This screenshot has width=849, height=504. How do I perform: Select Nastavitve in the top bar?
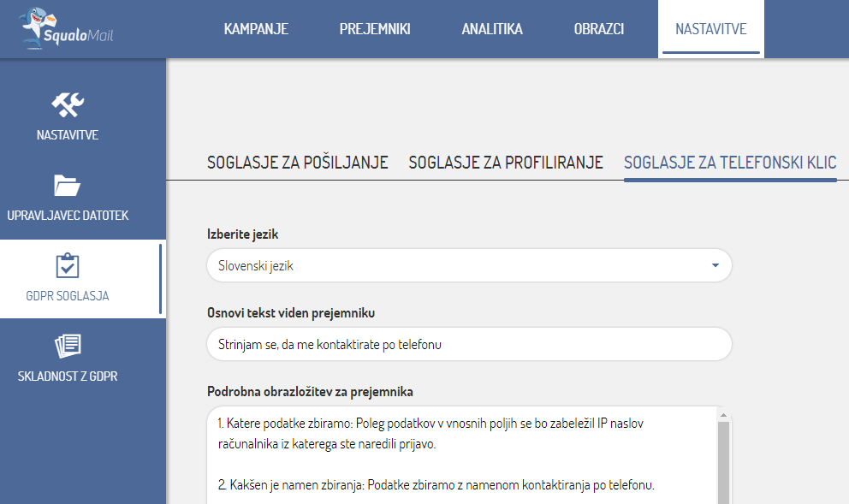click(710, 29)
